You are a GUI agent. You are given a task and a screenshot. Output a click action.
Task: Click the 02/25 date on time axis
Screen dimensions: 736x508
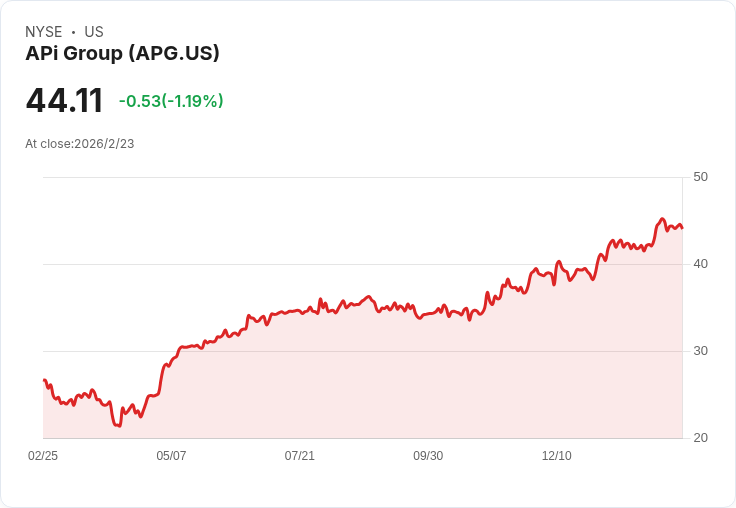click(43, 456)
